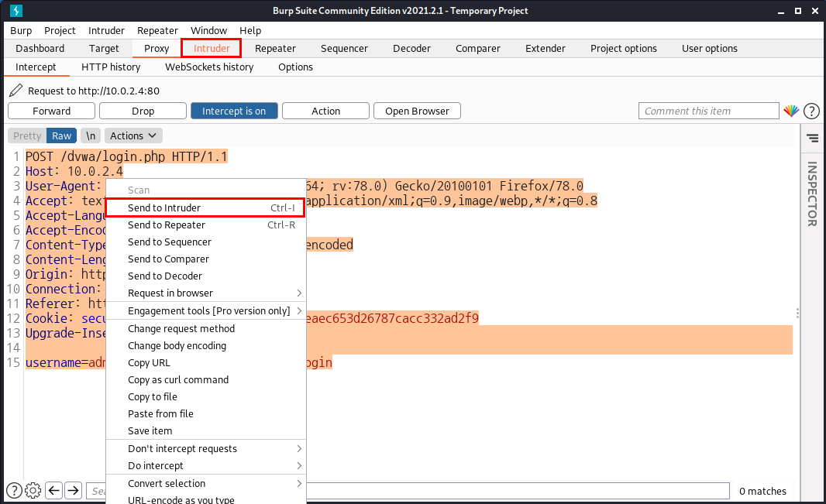The width and height of the screenshot is (826, 504).
Task: Select Copy as curl command
Action: pyautogui.click(x=206, y=380)
